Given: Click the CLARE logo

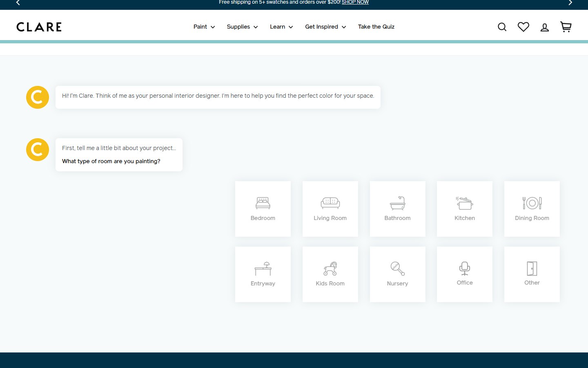Looking at the screenshot, I should coord(39,27).
